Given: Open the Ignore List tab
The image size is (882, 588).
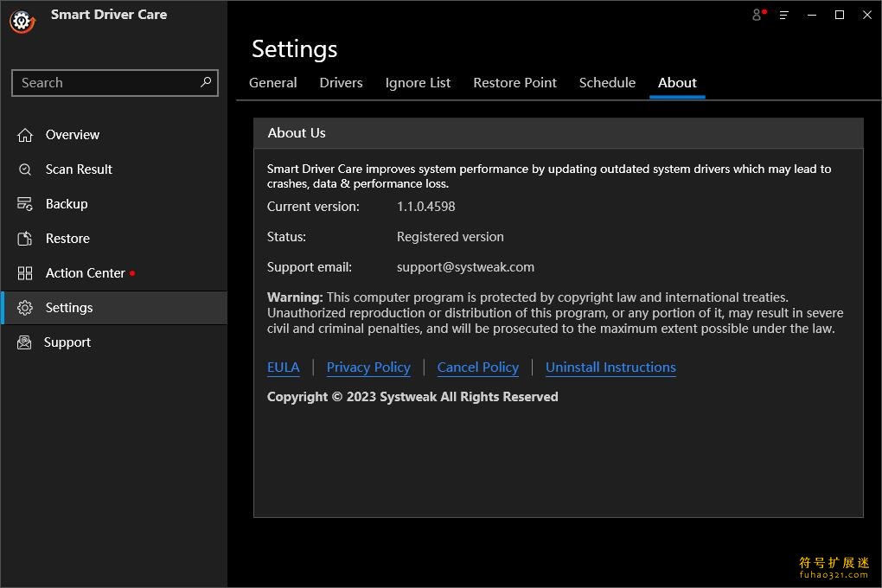Looking at the screenshot, I should [x=418, y=83].
